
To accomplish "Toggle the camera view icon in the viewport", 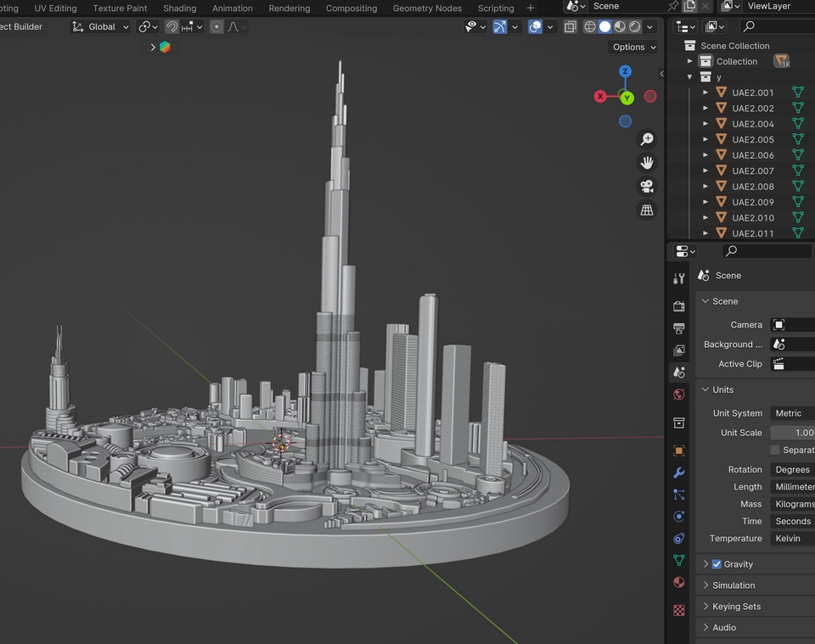I will pyautogui.click(x=647, y=186).
